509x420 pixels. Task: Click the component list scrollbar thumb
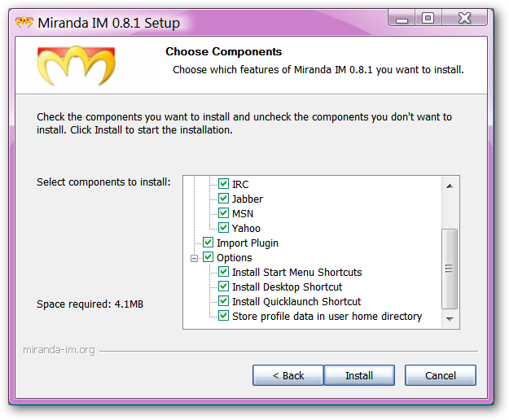(450, 269)
